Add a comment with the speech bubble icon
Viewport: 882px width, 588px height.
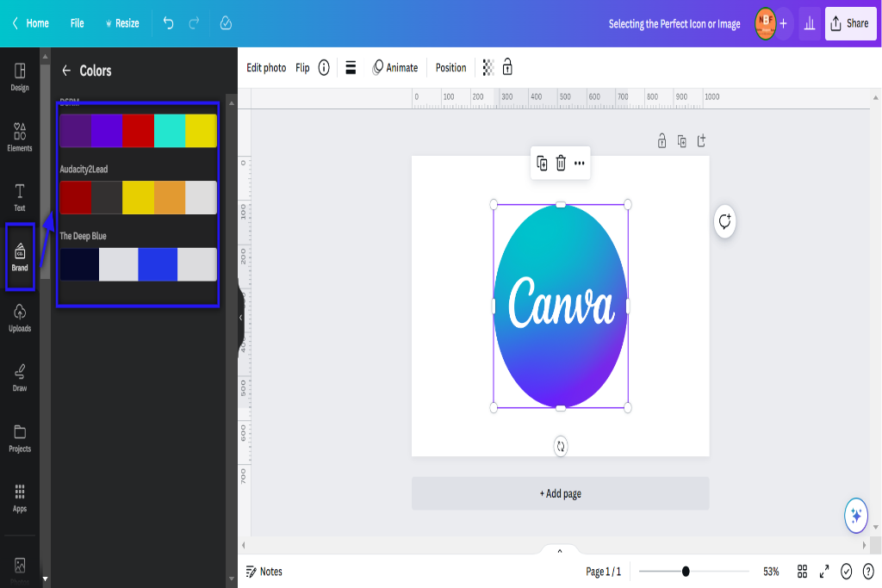click(x=724, y=221)
